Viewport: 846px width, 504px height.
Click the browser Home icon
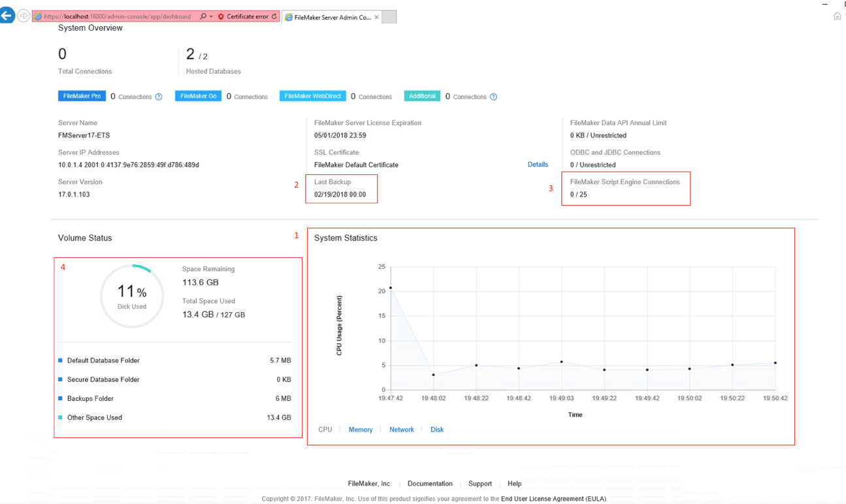[x=838, y=16]
